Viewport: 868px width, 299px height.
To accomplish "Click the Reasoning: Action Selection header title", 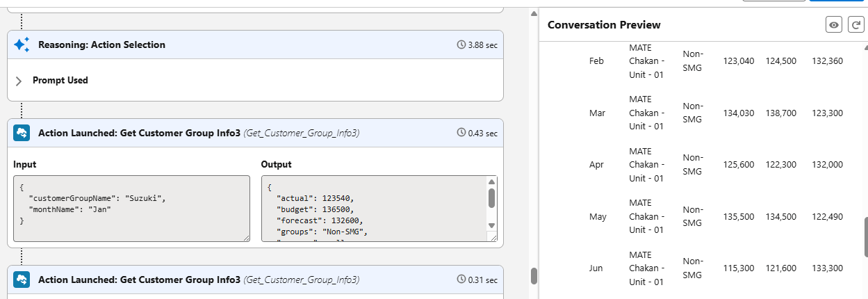I will [101, 45].
